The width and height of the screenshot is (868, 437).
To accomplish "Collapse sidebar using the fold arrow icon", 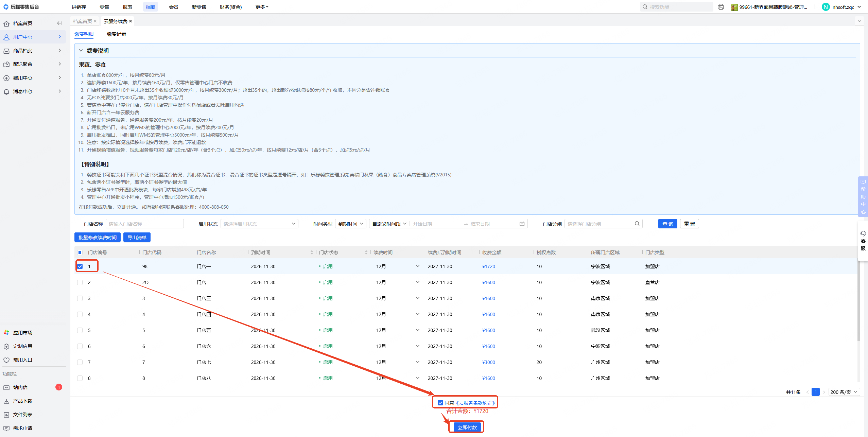I will pyautogui.click(x=59, y=23).
